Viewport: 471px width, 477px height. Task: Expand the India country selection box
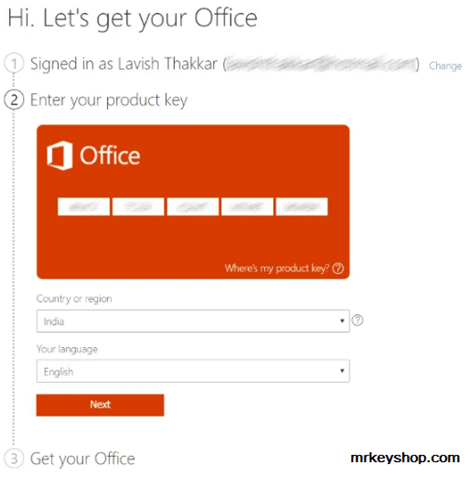[x=193, y=321]
